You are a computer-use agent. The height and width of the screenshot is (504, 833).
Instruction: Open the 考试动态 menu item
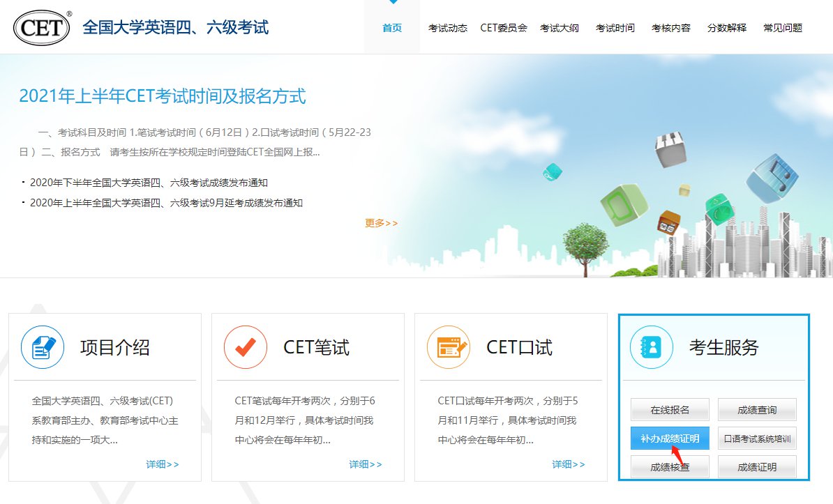pyautogui.click(x=448, y=28)
